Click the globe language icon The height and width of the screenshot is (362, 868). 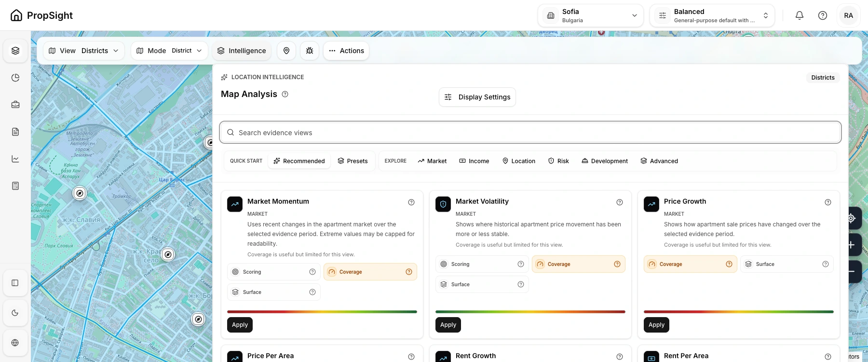(15, 343)
